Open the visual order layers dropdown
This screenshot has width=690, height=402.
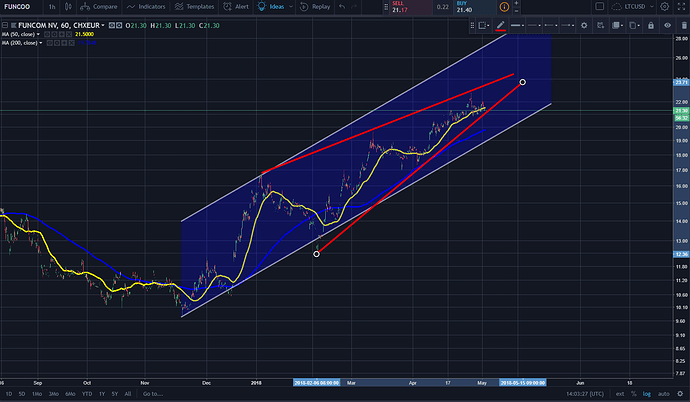pyautogui.click(x=617, y=26)
